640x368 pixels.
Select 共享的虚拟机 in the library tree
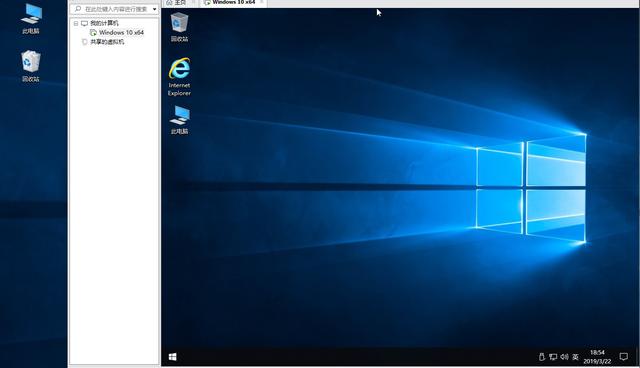pos(107,42)
